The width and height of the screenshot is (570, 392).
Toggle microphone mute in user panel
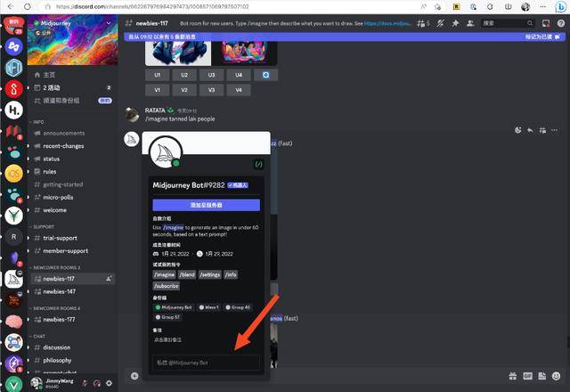pyautogui.click(x=85, y=383)
